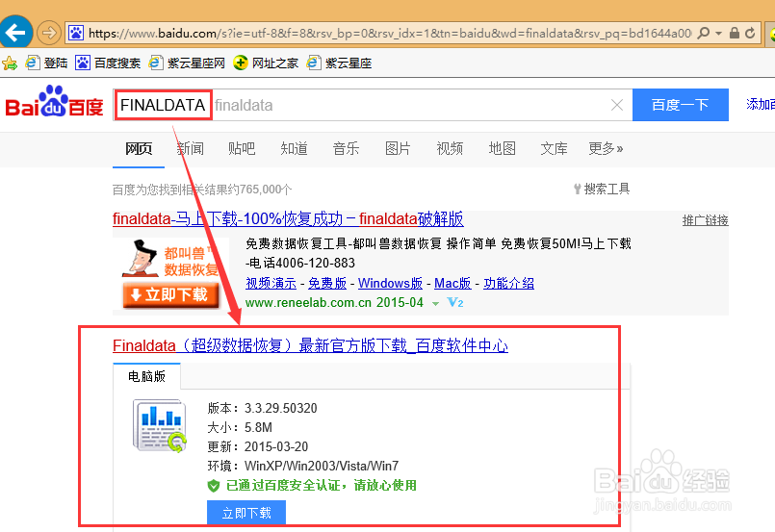Viewport: 775px width, 532px height.
Task: Click the www.reneelab.com.cn URL text
Action: [x=308, y=302]
